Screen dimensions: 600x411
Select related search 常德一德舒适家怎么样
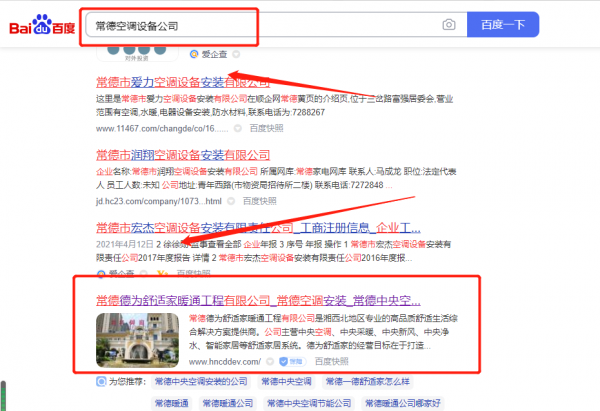point(391,382)
